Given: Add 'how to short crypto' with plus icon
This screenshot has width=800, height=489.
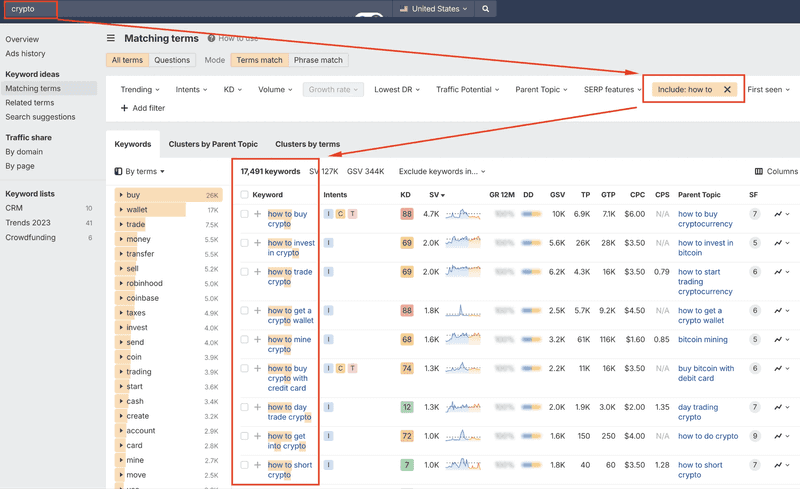Looking at the screenshot, I should pyautogui.click(x=258, y=465).
